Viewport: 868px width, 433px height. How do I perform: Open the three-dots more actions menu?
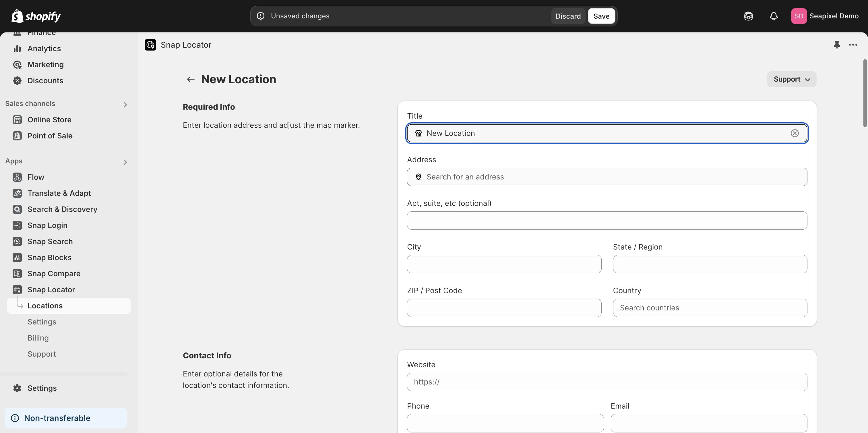[853, 45]
